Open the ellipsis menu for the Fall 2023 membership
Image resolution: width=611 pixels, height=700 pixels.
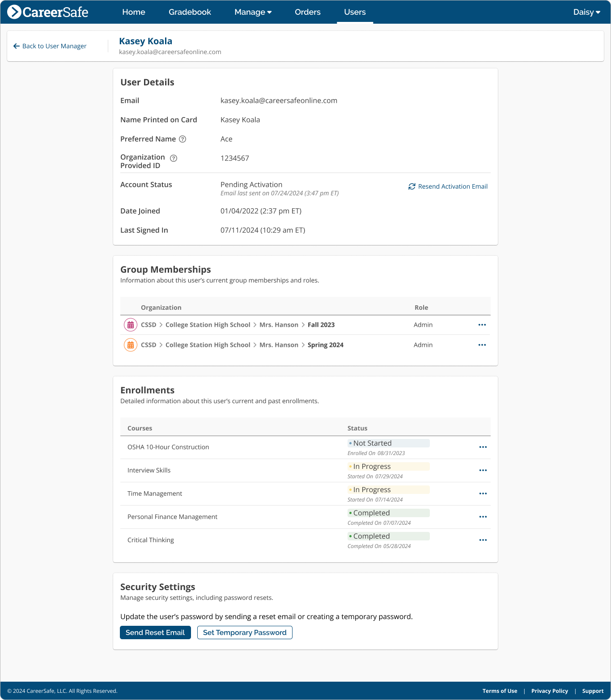482,325
